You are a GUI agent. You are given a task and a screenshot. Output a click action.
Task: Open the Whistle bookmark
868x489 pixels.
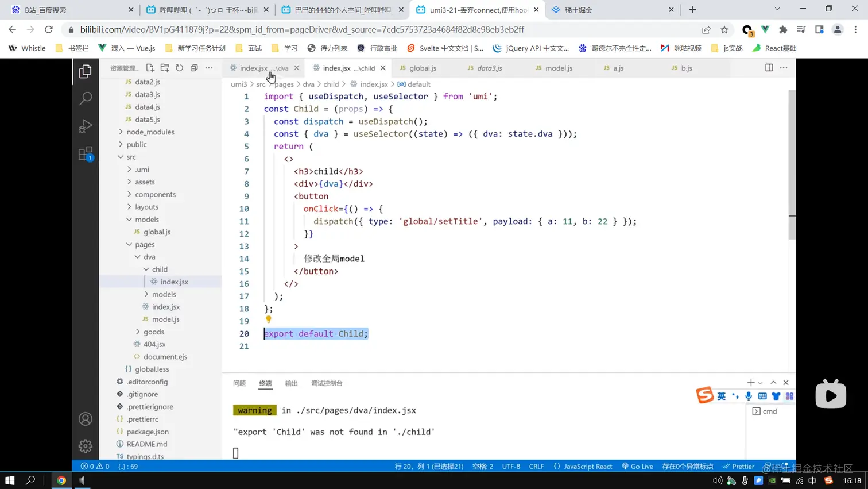[x=27, y=48]
